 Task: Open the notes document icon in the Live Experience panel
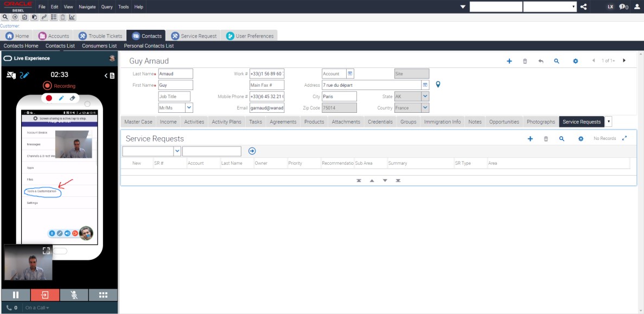tap(112, 75)
